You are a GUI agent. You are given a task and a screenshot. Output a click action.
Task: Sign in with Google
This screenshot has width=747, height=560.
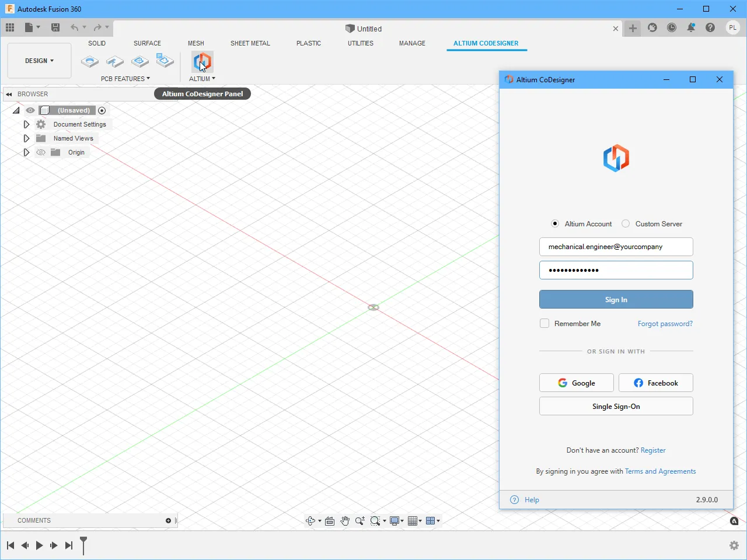coord(577,383)
